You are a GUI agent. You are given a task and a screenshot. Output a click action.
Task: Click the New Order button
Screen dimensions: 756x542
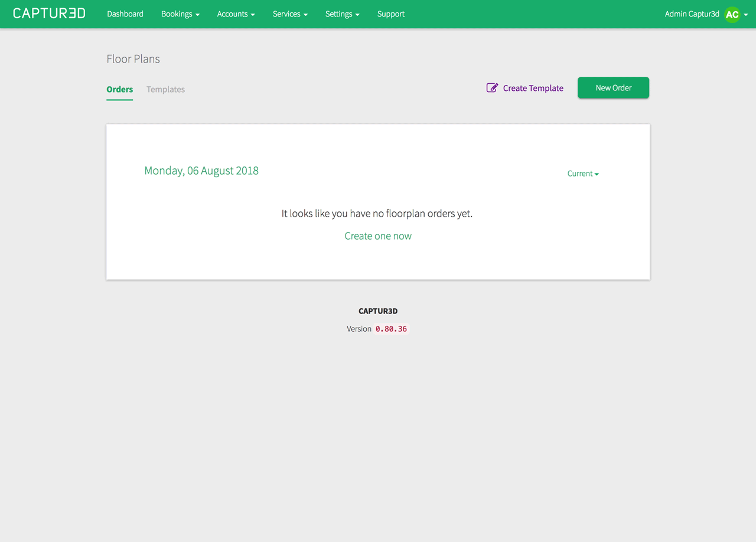(x=613, y=88)
